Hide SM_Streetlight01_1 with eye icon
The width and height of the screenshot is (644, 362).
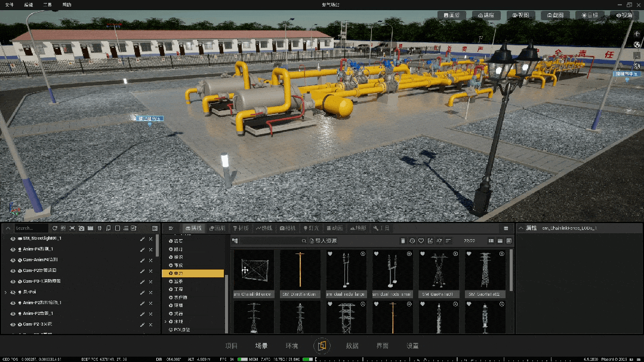coord(13,239)
